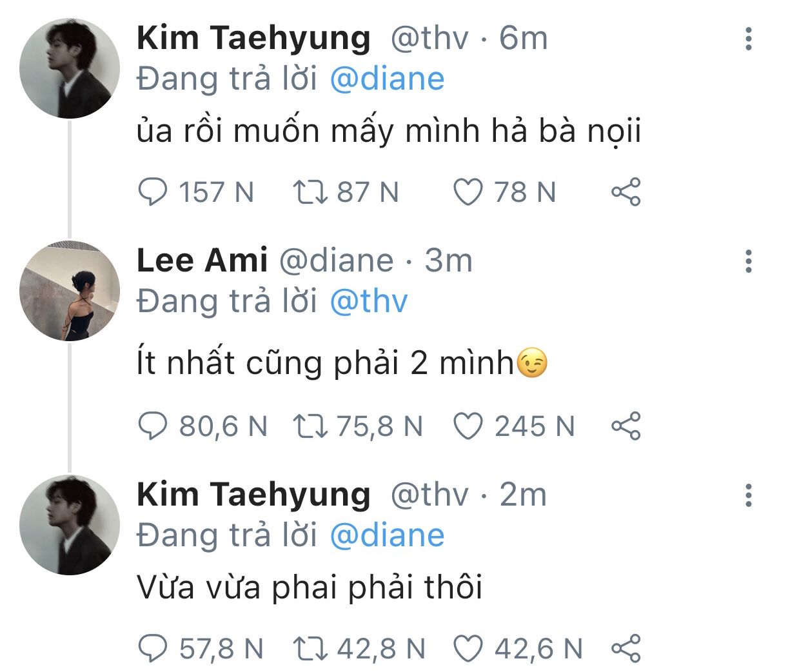799x672 pixels.
Task: Open the @diane mention in the first tweet
Action: pos(387,79)
